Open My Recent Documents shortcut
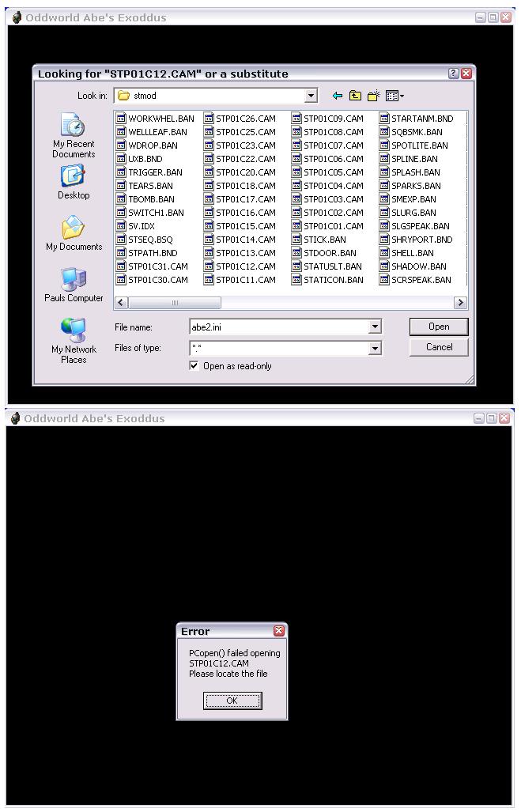521x812 pixels. (74, 135)
